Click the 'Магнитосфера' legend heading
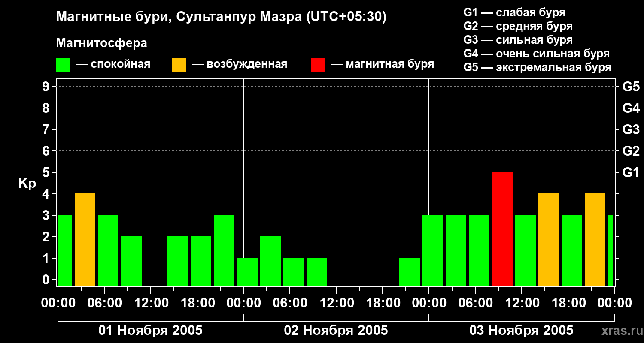 (101, 43)
